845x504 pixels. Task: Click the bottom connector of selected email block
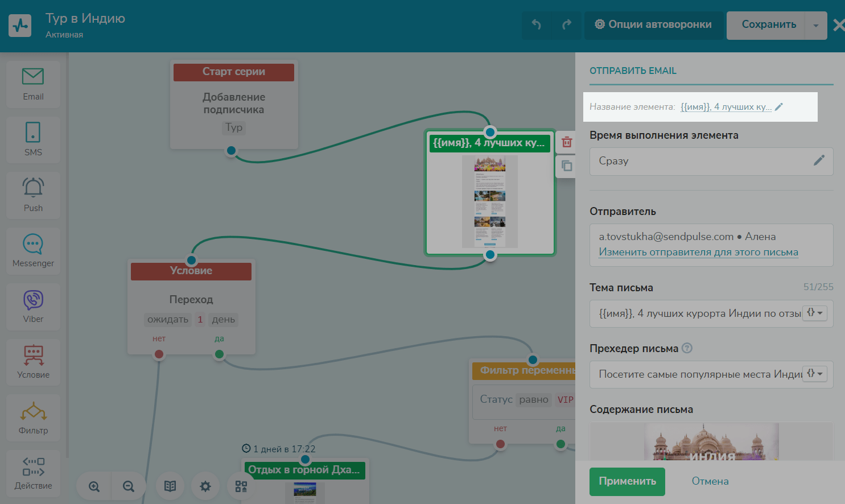490,255
